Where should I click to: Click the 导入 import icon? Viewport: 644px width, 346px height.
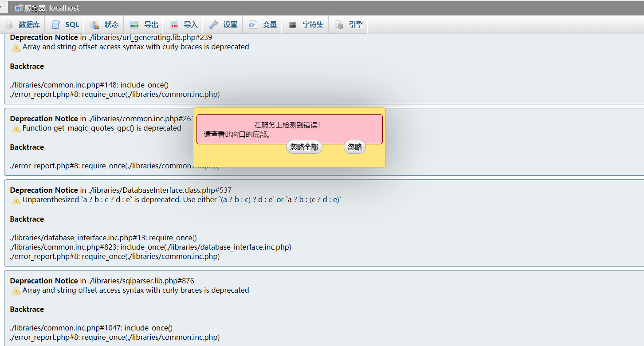tap(174, 25)
